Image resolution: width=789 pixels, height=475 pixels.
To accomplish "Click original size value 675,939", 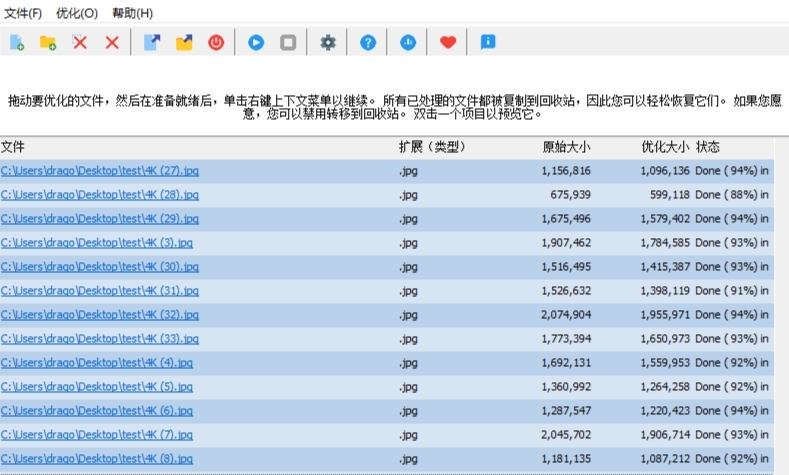I will [570, 195].
